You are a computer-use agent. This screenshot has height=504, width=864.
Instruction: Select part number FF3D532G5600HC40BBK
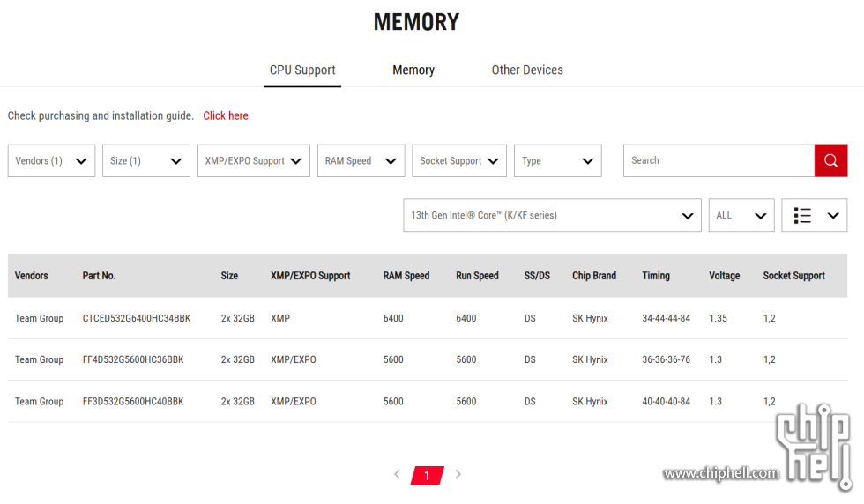tap(133, 402)
